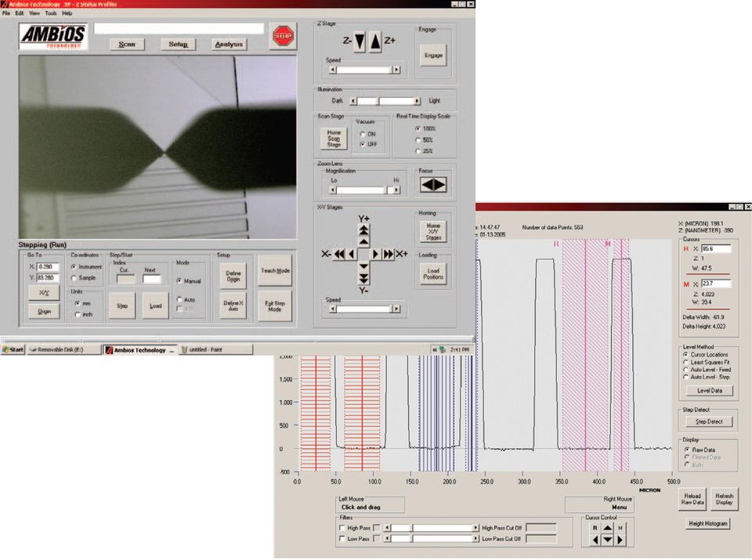Image resolution: width=752 pixels, height=560 pixels.
Task: Select Least Squares Fit level method
Action: (x=686, y=363)
